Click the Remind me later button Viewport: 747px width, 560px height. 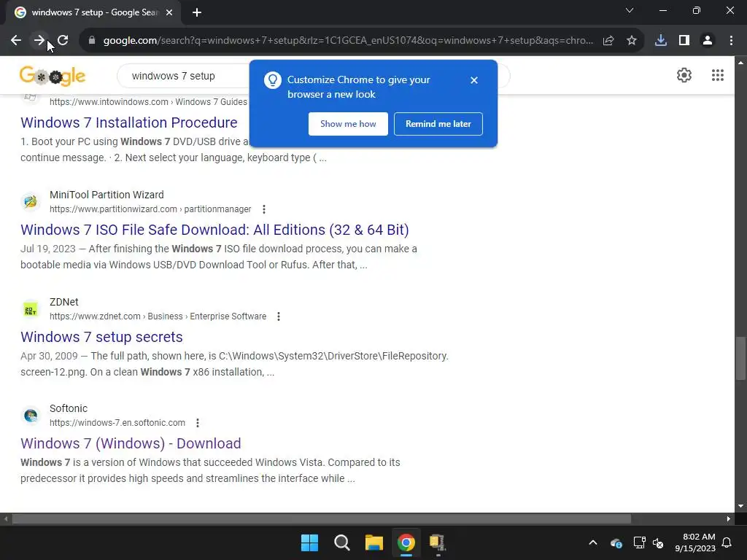coord(438,124)
